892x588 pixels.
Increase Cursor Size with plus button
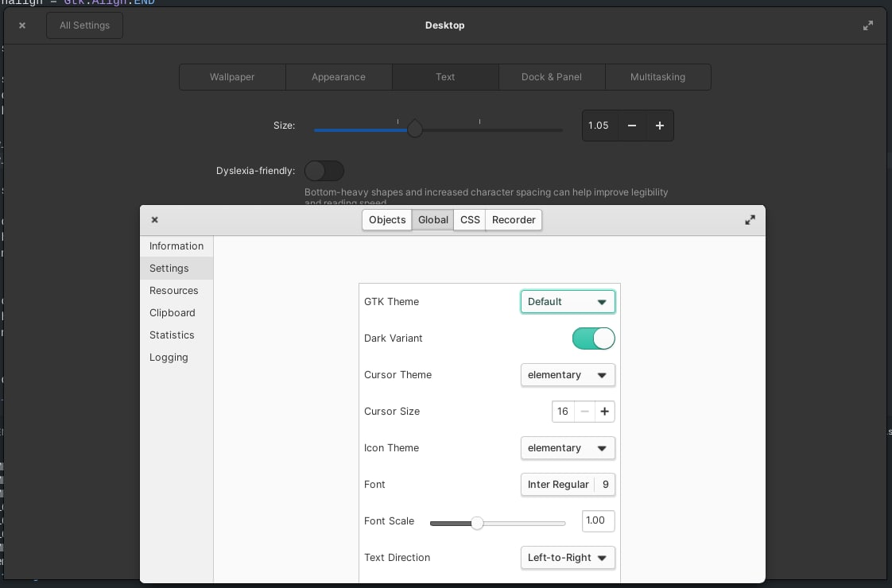[x=605, y=412]
